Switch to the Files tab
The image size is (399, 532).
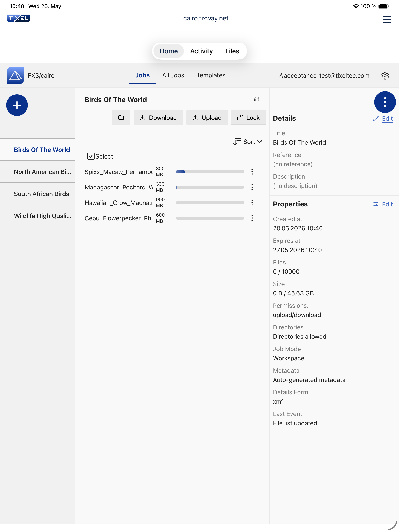pos(232,51)
